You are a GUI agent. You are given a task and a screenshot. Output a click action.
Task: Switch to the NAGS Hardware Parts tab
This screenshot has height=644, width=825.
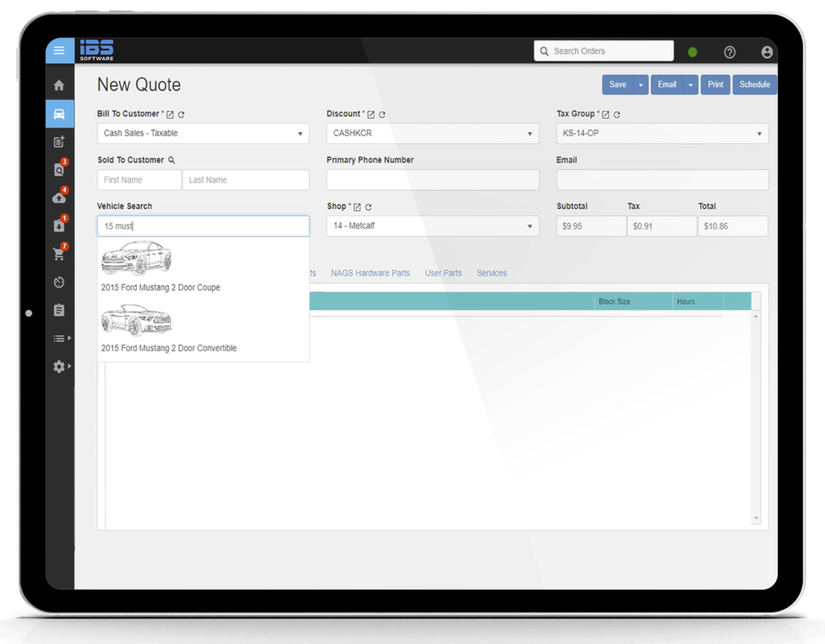(370, 274)
